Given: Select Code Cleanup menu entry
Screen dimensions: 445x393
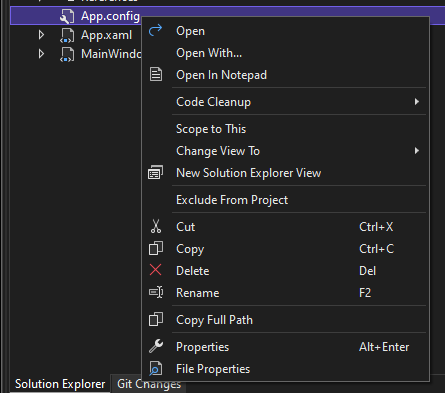Looking at the screenshot, I should [x=286, y=102].
